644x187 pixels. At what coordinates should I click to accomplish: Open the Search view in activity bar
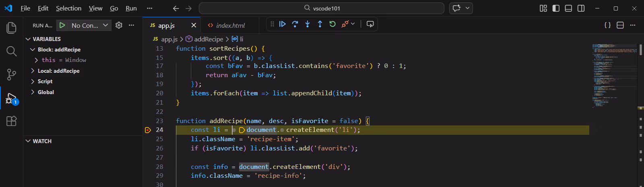[x=11, y=51]
